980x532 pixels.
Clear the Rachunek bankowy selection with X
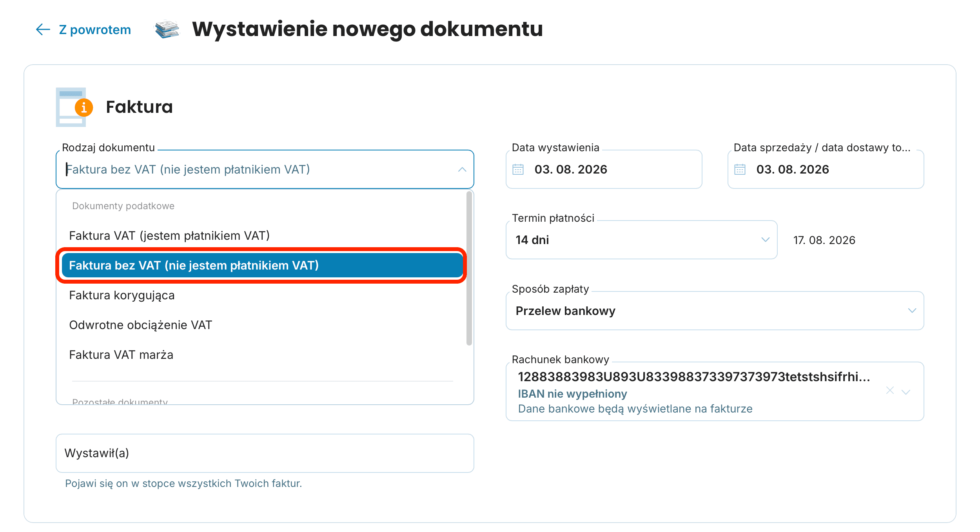click(890, 390)
